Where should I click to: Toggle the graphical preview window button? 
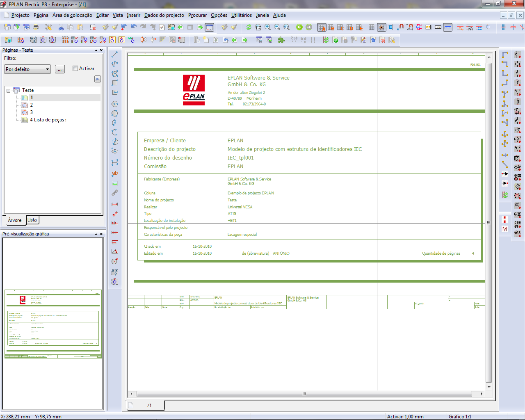point(210,27)
